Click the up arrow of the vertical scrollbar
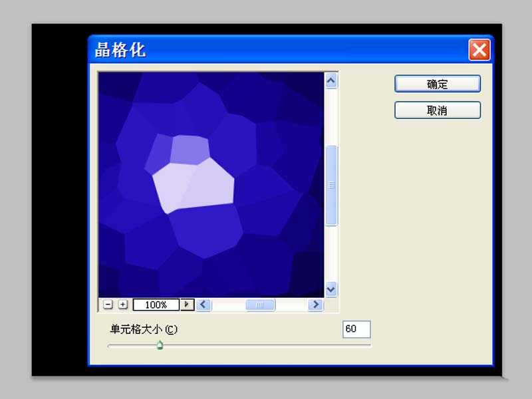This screenshot has width=532, height=399. (330, 78)
